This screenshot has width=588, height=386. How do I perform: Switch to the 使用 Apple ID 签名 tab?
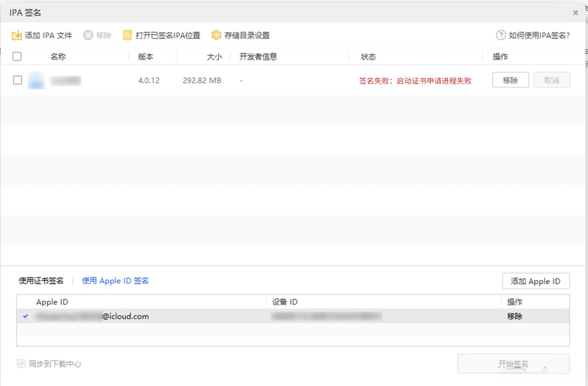[115, 281]
